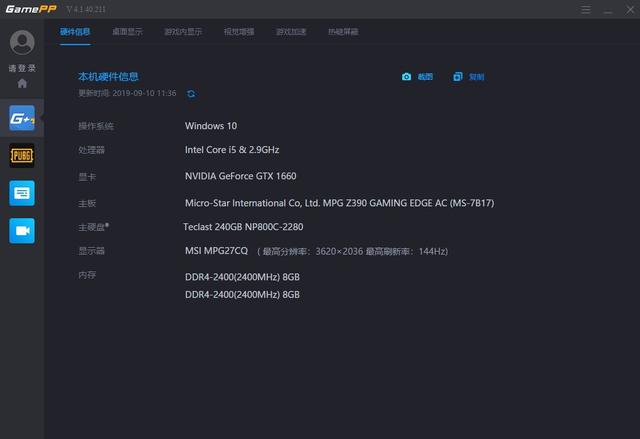Click the GamePP logo
The image size is (640, 439).
coord(31,9)
